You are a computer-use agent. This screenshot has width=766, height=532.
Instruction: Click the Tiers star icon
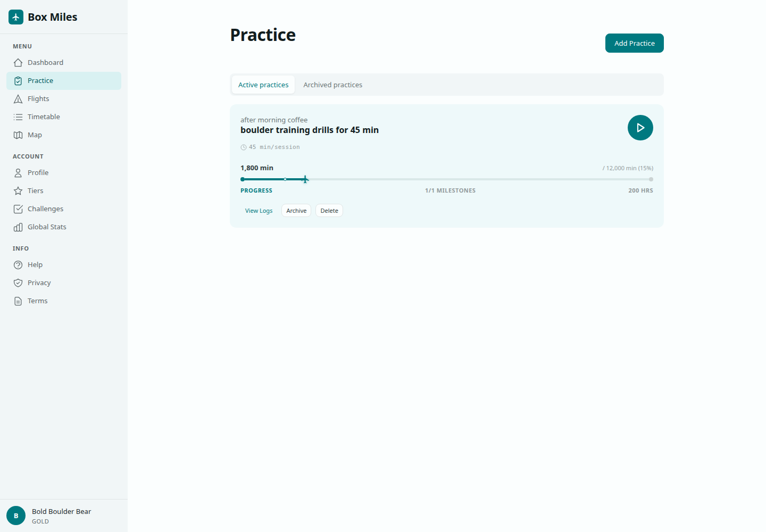(18, 191)
